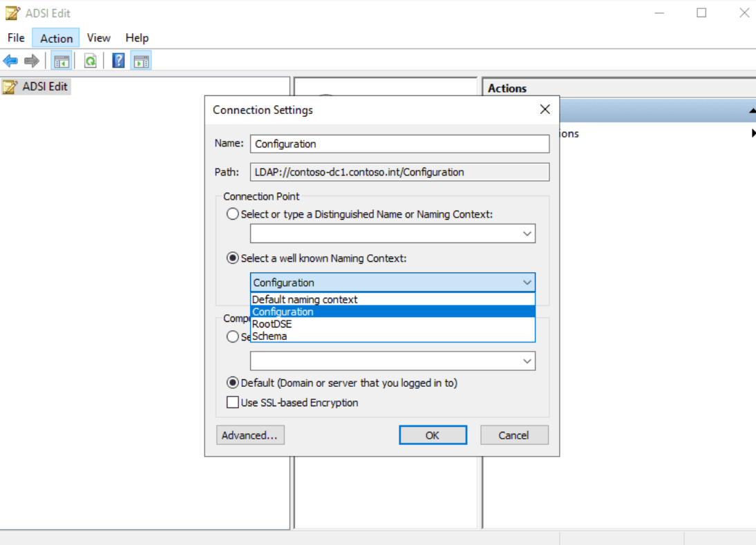Click the forward navigation arrow
The image size is (756, 545).
tap(31, 60)
